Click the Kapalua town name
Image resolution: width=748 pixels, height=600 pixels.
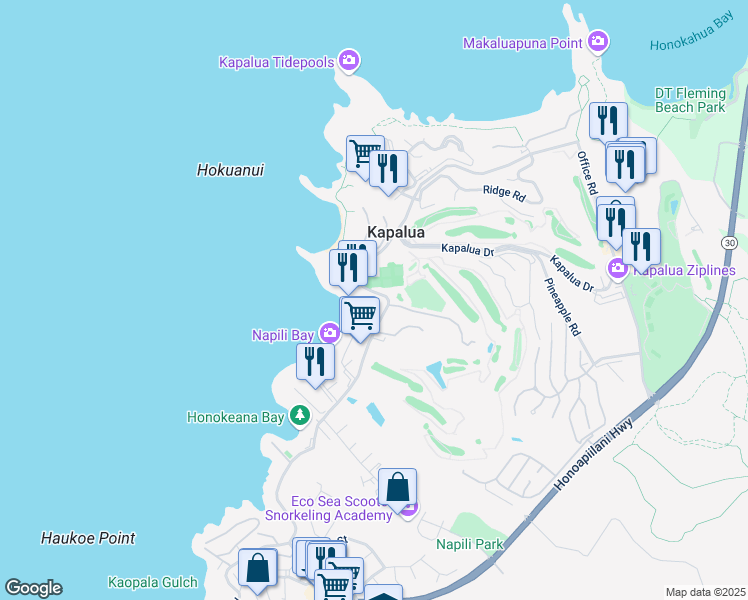(396, 232)
